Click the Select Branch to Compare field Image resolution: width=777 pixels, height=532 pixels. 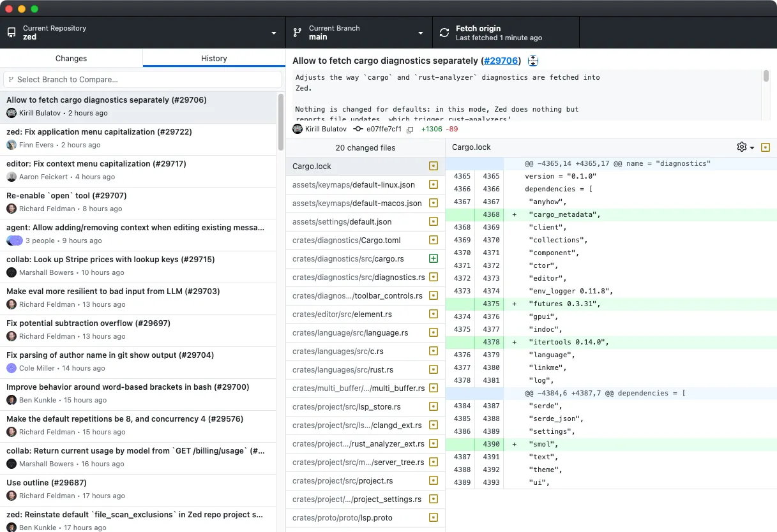[x=142, y=79]
